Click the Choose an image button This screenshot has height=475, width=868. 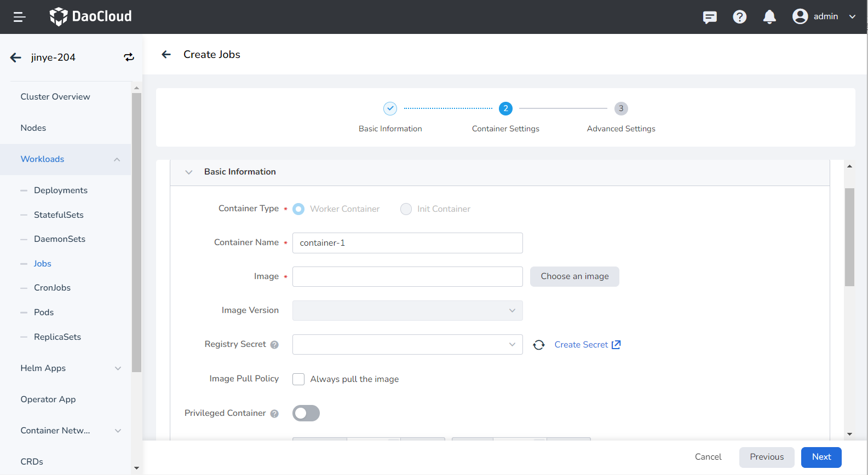pos(574,276)
